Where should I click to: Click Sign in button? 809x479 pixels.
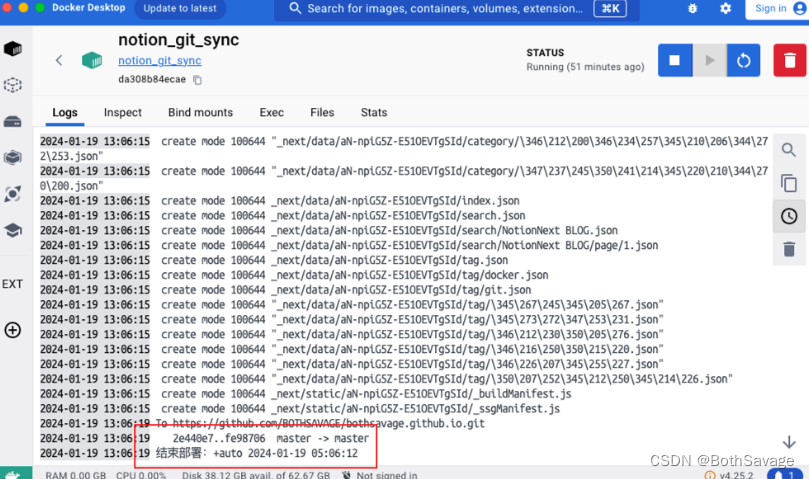(x=776, y=9)
